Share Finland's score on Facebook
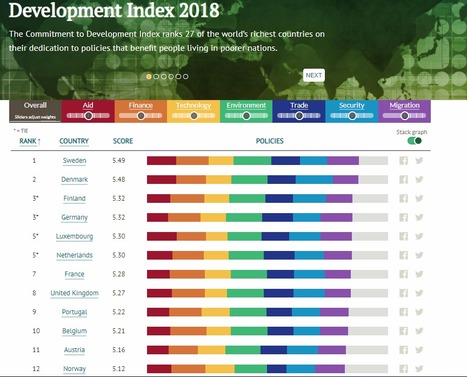467x377 pixels. [x=403, y=199]
